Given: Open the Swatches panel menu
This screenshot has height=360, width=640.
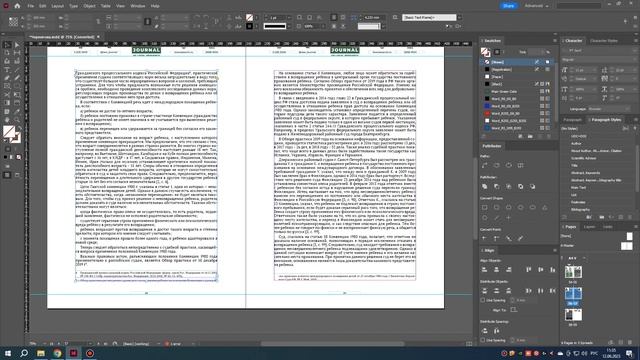Looking at the screenshot, I should click(555, 41).
